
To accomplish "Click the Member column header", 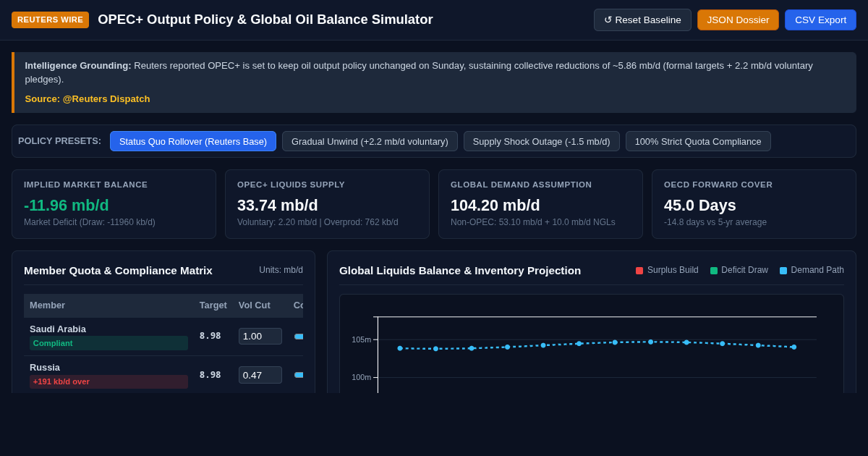I will tap(47, 305).
